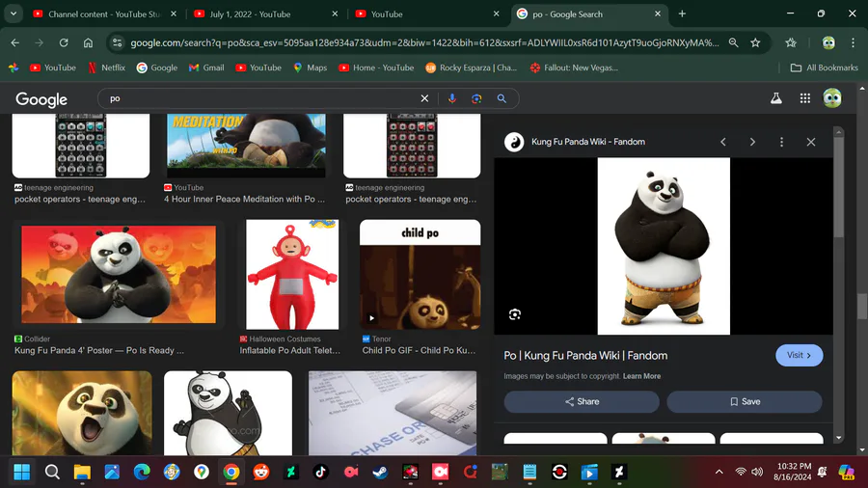868x488 pixels.
Task: Open Po Kung Fu Panda Wiki title link
Action: click(x=585, y=356)
